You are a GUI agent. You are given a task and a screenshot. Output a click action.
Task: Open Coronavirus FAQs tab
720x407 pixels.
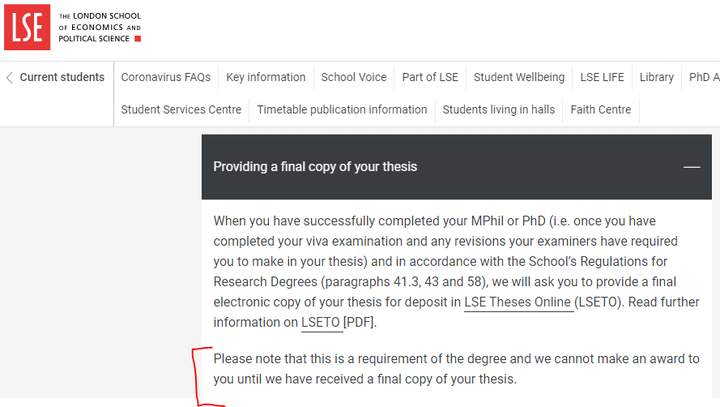point(166,77)
